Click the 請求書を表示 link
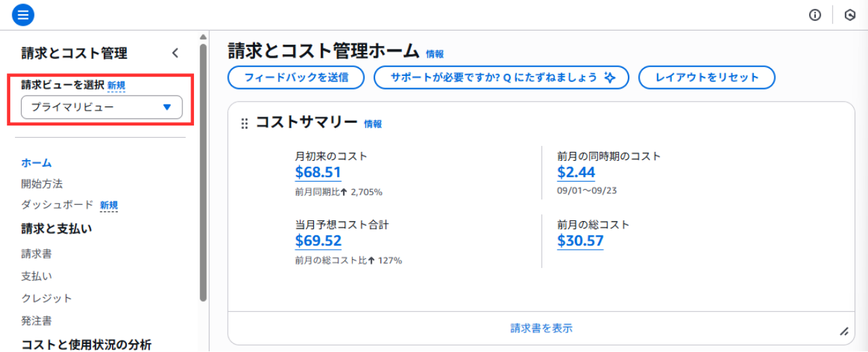This screenshot has height=352, width=868. point(541,328)
